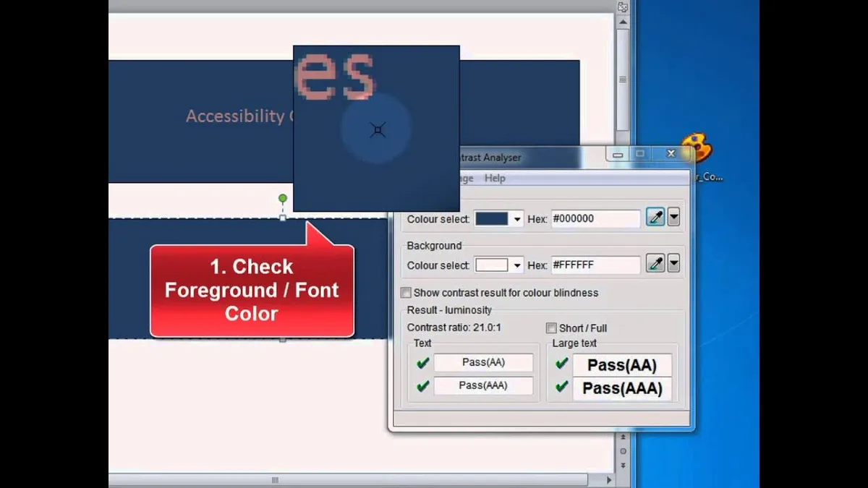Expand the background Colour select dropdown arrow
Screen dimensions: 868x488
(517, 265)
